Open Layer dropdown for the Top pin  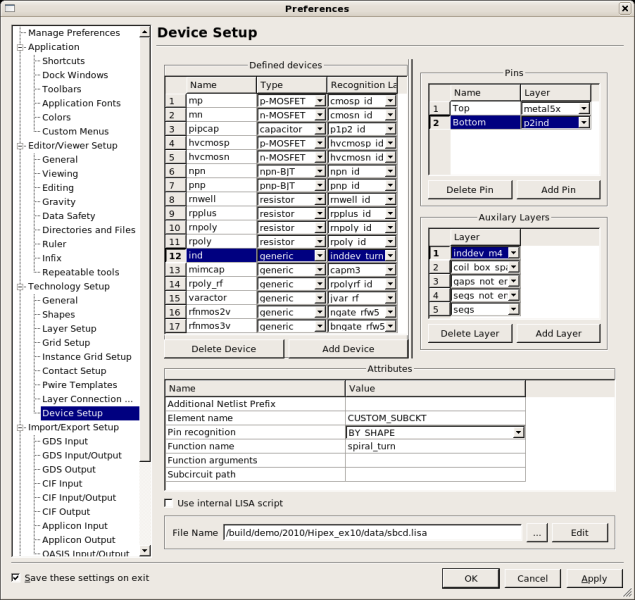coord(583,108)
